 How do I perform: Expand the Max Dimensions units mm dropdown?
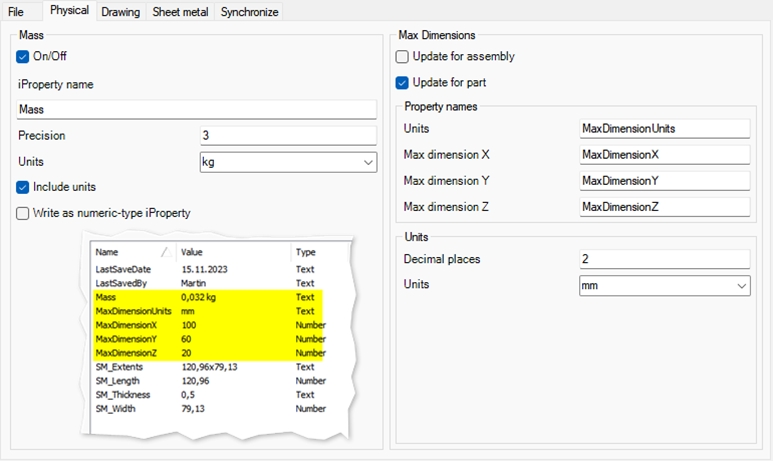pos(664,286)
